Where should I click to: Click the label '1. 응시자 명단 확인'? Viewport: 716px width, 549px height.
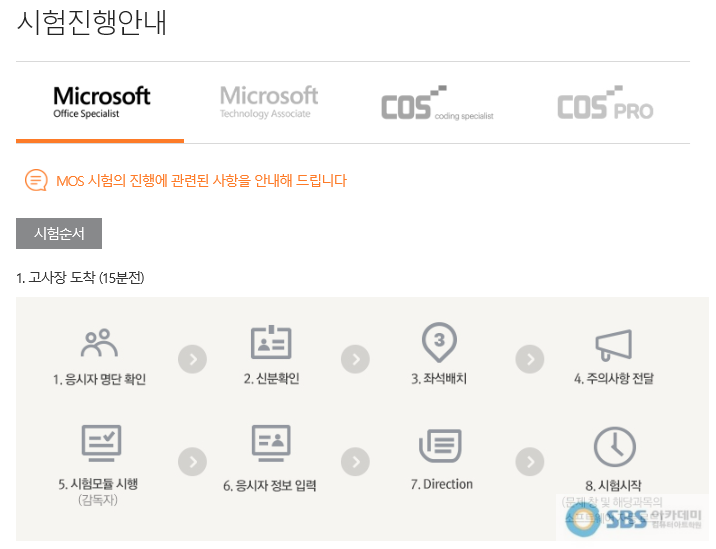[100, 379]
